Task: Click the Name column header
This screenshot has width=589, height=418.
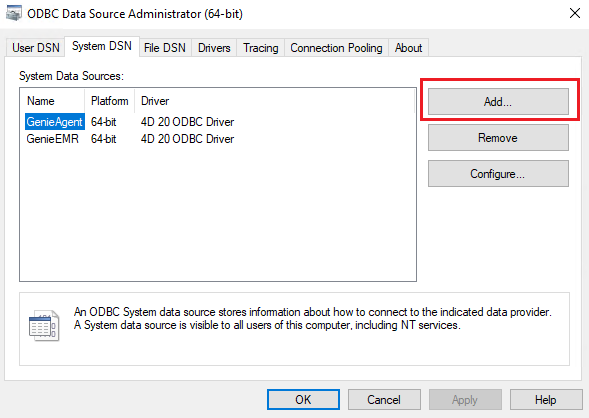Action: coord(53,101)
